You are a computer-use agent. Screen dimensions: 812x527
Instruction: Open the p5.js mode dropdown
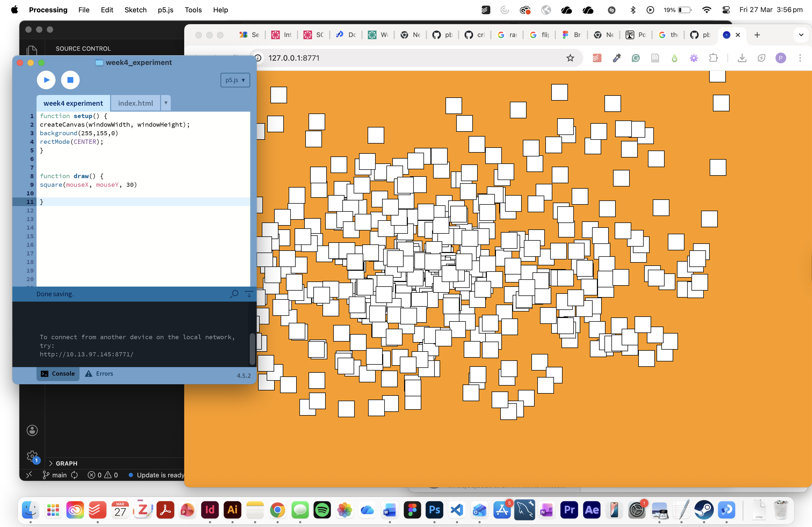pos(235,80)
